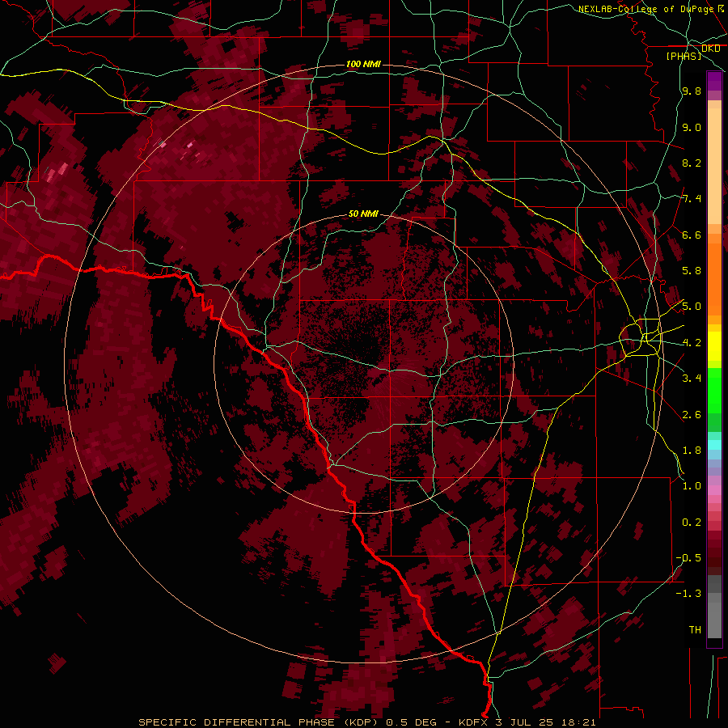Click the bright yellow segment of the color bar
Screen dimensions: 728x728
(714, 346)
